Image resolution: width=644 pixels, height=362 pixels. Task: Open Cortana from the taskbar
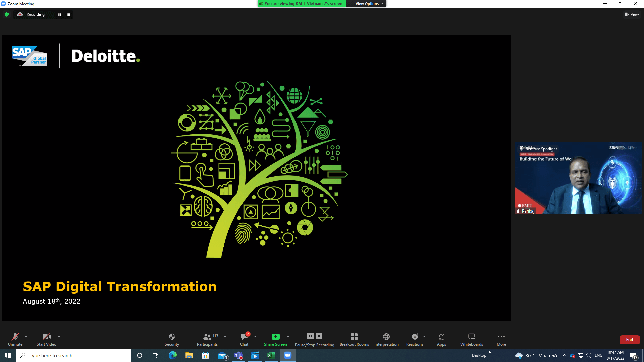point(140,355)
